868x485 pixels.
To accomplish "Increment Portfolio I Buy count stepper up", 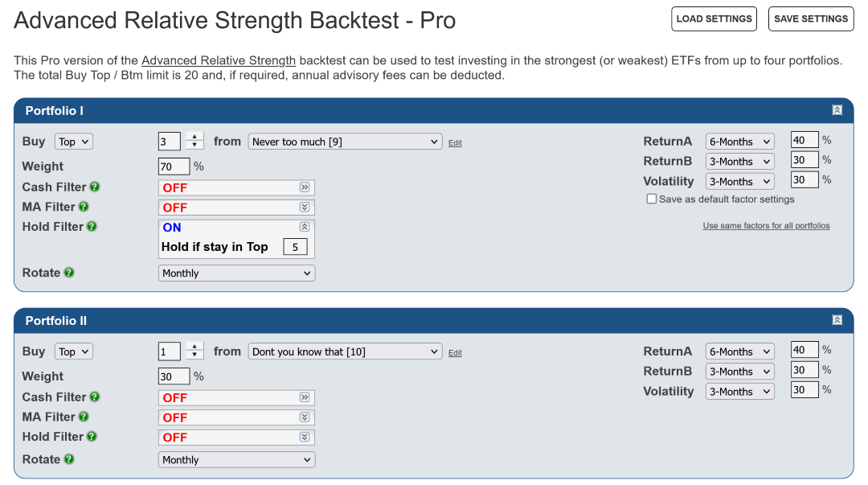I will 194,137.
